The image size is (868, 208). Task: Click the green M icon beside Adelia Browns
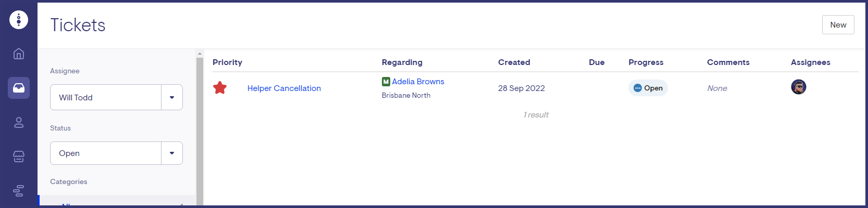click(x=386, y=82)
